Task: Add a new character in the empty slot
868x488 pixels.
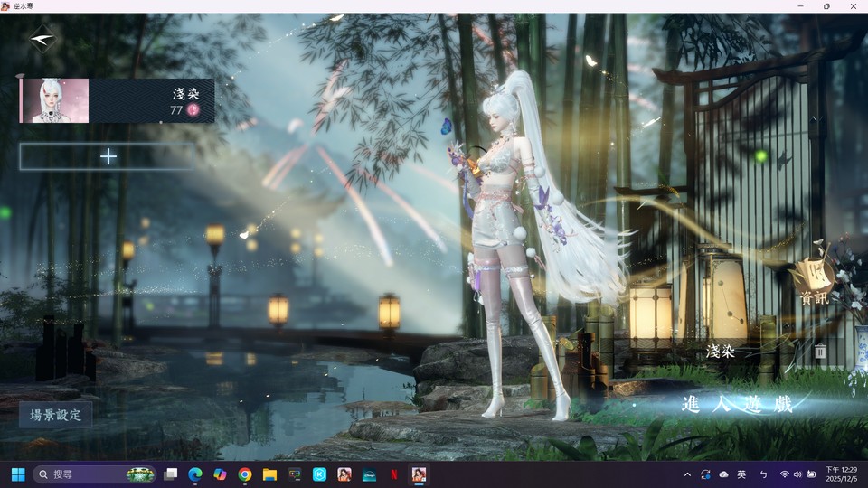Action: 108,156
